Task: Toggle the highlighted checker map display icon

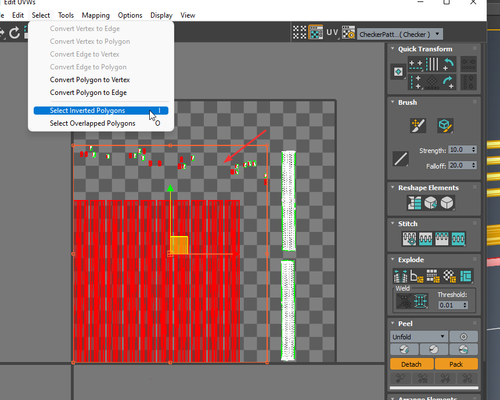Action: [315, 33]
